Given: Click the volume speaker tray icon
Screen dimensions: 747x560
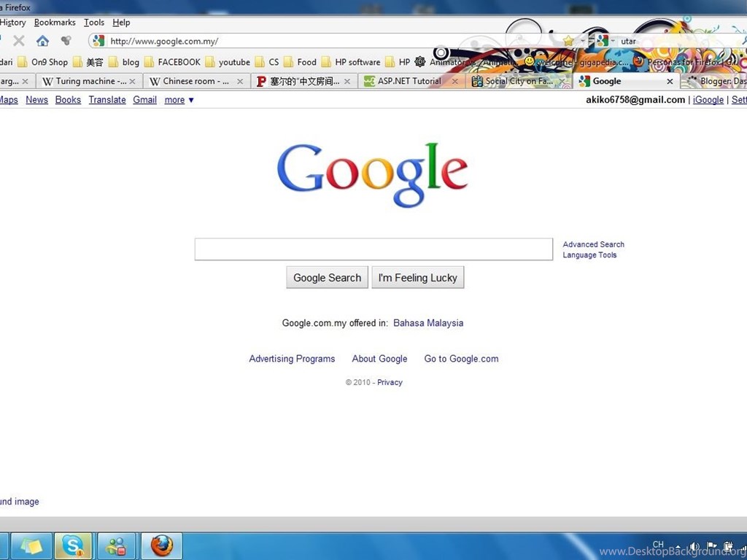Looking at the screenshot, I should 694,547.
